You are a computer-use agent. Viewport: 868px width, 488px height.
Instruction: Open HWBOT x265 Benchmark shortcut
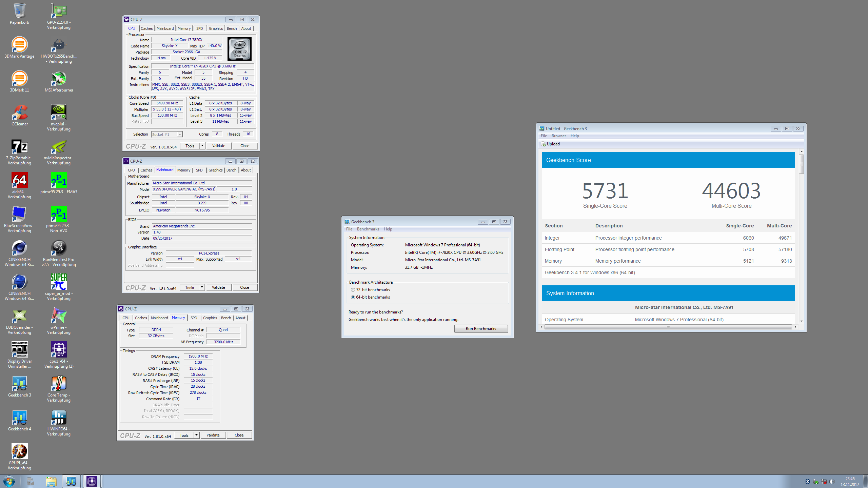[59, 50]
